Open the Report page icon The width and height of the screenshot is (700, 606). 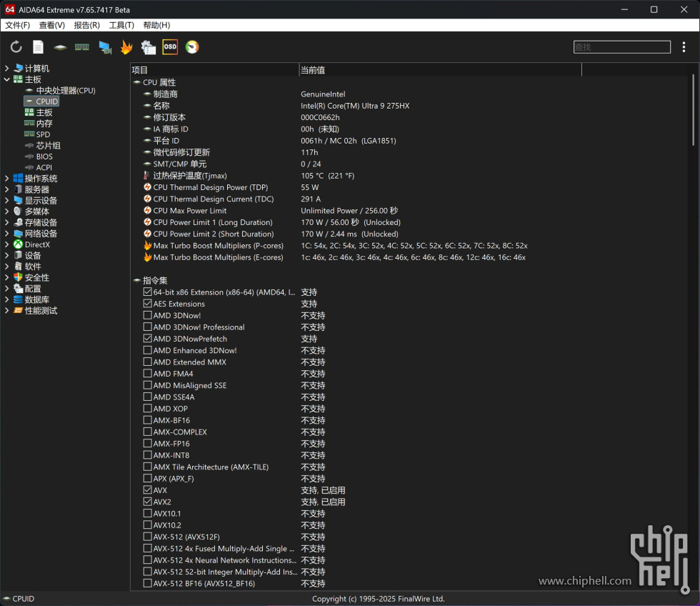(x=39, y=47)
